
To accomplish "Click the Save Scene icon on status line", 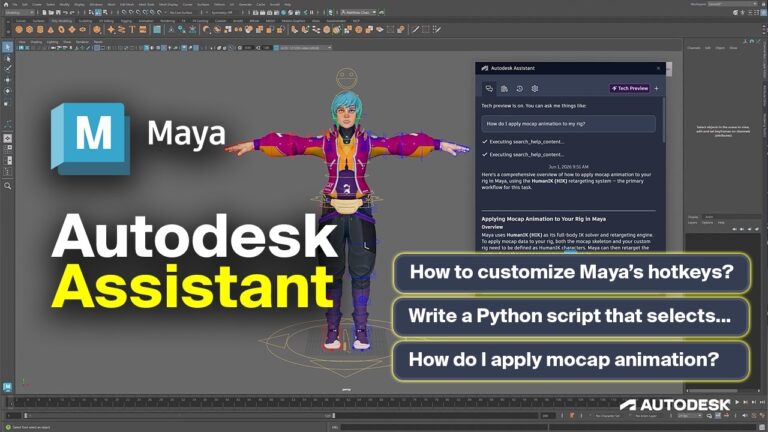I will [58, 12].
